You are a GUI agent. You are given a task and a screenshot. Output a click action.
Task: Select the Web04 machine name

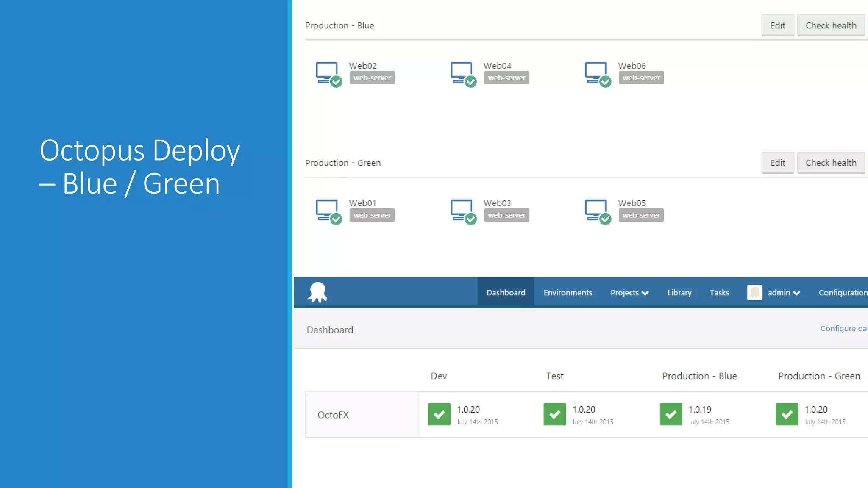[497, 66]
